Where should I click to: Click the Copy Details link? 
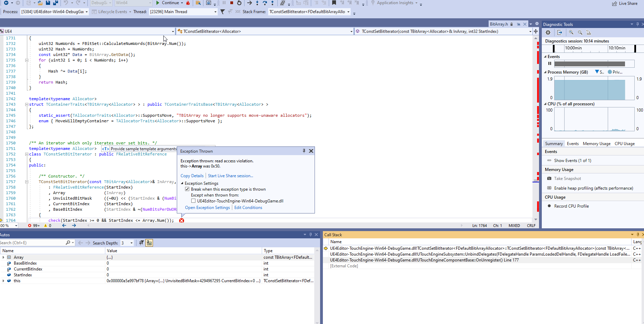pyautogui.click(x=192, y=176)
